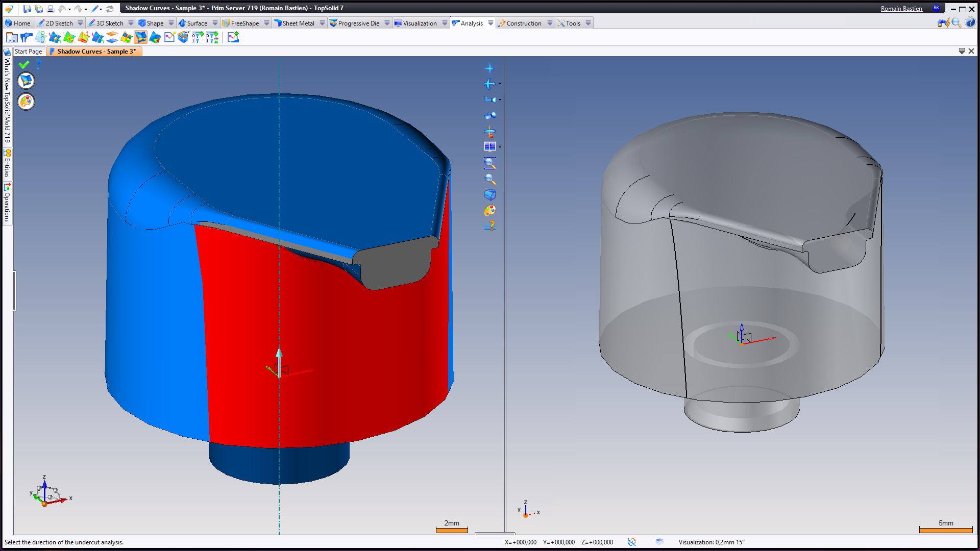This screenshot has width=980, height=551.
Task: Open the Romain Bastien user link
Action: pos(901,9)
